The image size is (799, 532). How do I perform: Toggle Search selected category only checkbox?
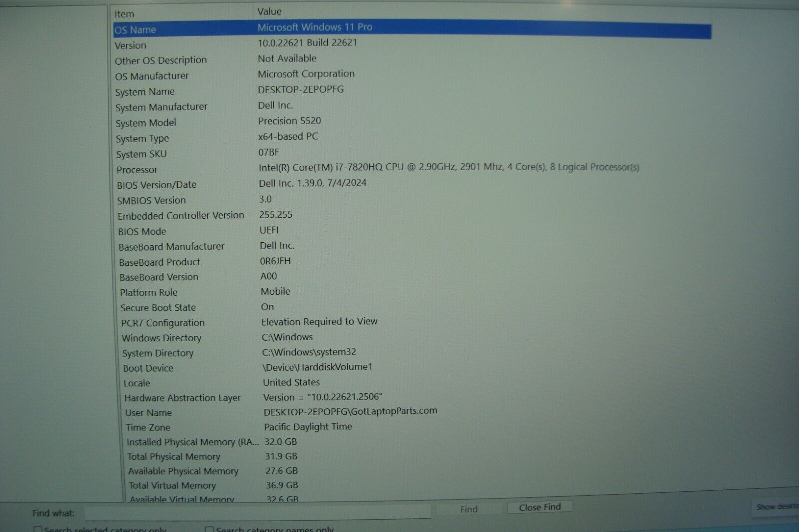click(38, 530)
